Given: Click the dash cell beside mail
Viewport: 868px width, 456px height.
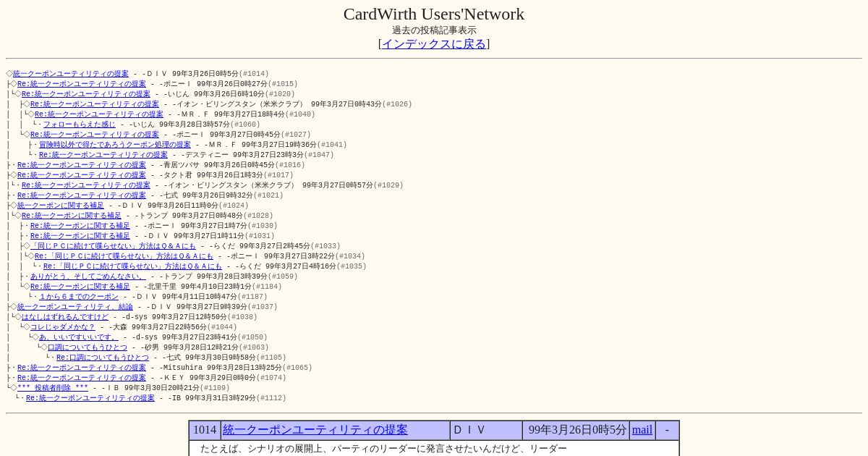Looking at the screenshot, I should click(x=667, y=430).
